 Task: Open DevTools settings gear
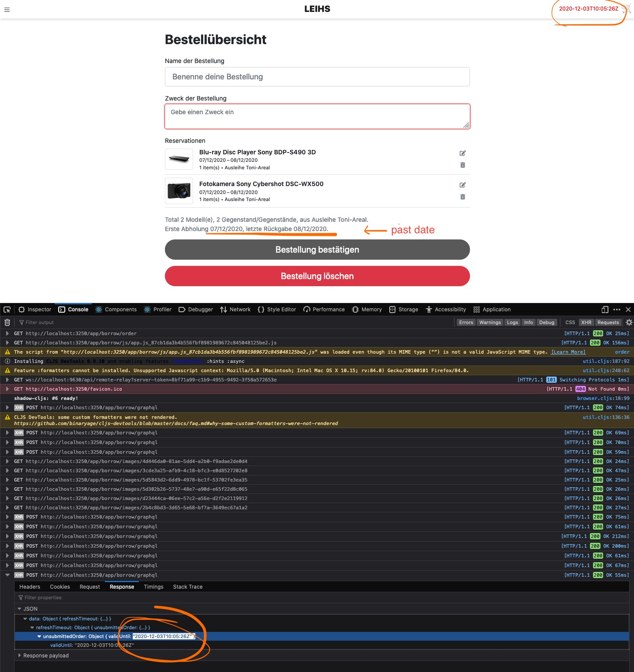click(x=629, y=322)
